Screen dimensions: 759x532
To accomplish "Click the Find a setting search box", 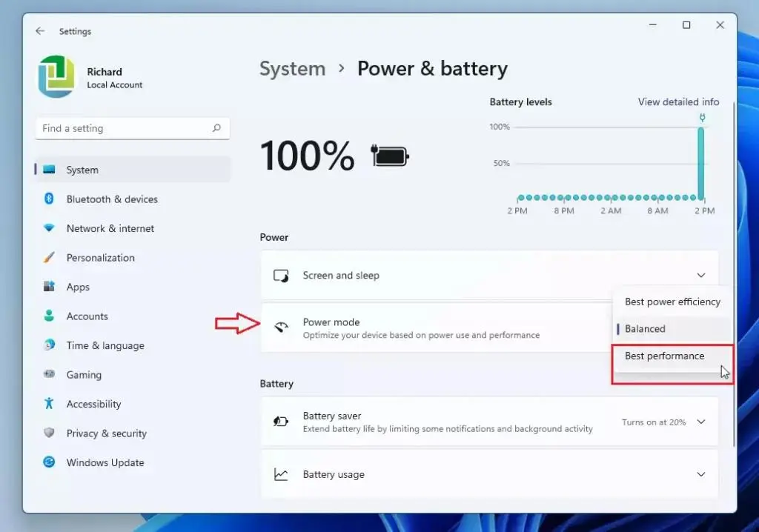I will 133,128.
